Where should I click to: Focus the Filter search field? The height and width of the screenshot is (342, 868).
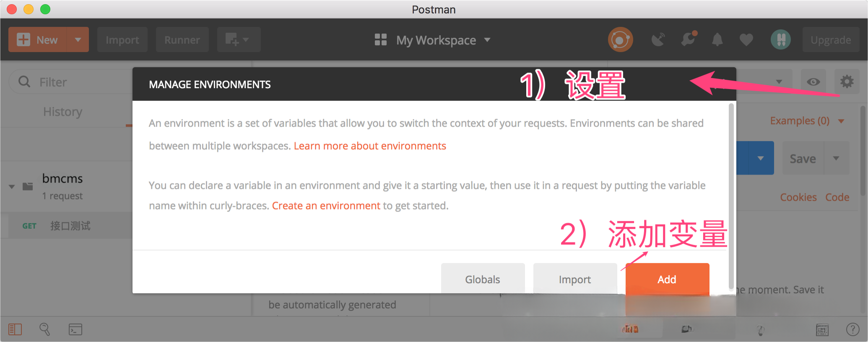(x=71, y=82)
